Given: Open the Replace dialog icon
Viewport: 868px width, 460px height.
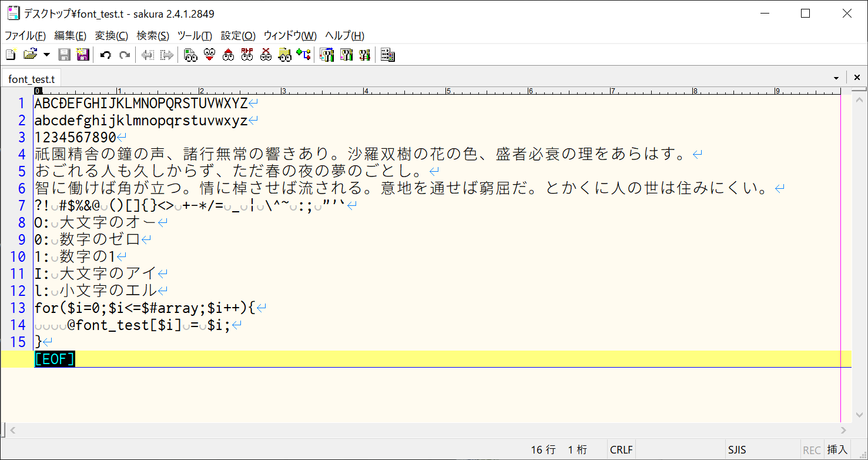Looking at the screenshot, I should click(x=247, y=55).
